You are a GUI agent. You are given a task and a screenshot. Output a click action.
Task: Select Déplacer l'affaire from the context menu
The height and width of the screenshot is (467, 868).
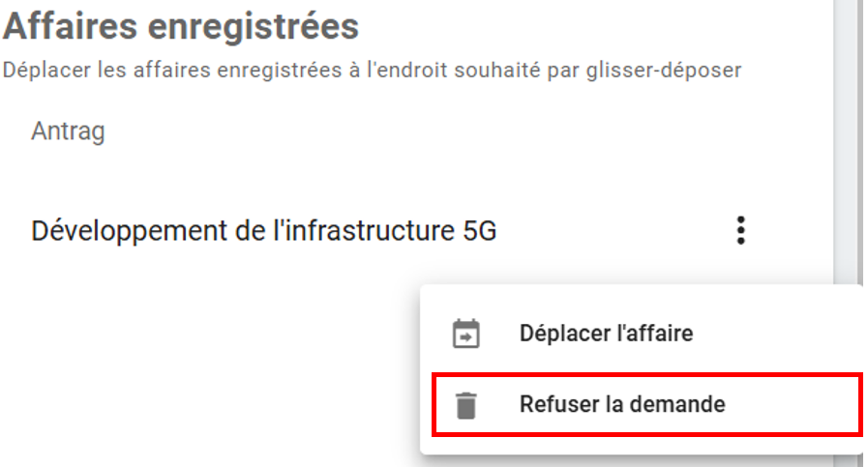click(606, 335)
